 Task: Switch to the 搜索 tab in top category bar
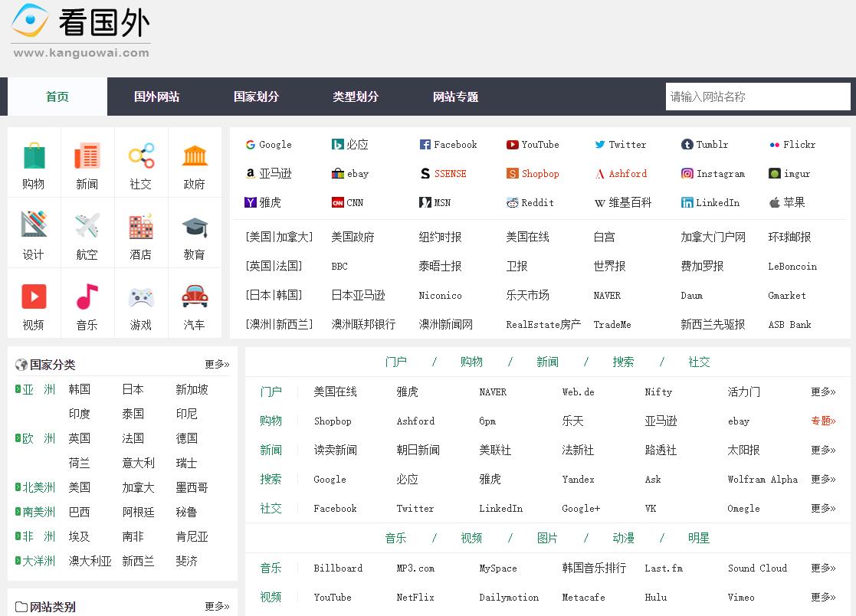623,362
